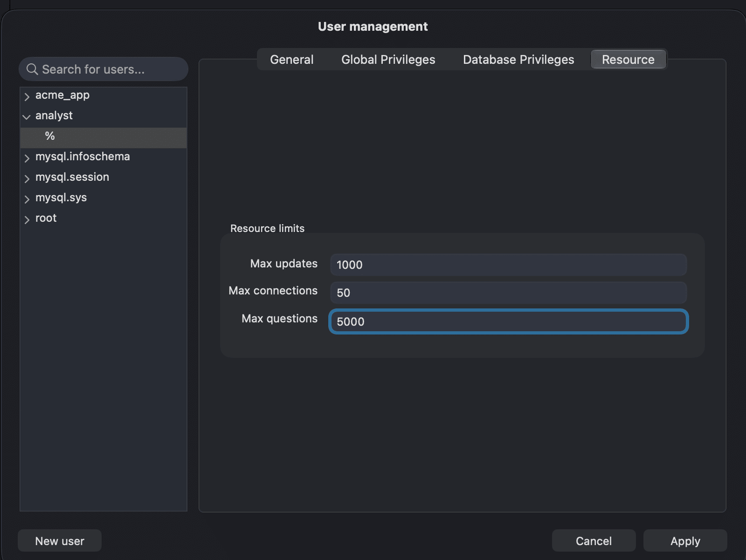Click the Max updates label
Viewport: 746px width, 560px height.
[x=284, y=264]
